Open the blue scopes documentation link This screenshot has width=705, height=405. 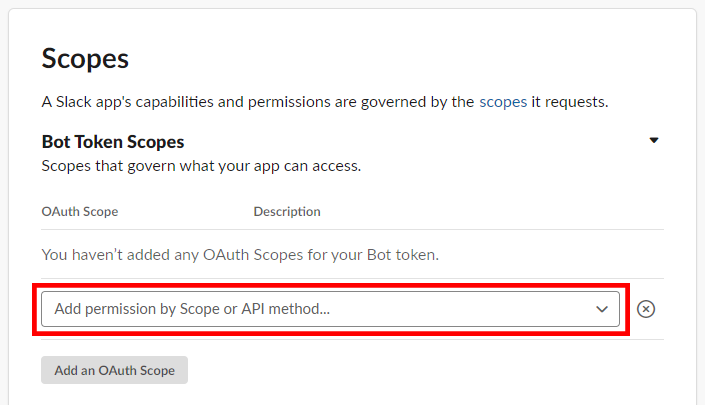click(503, 102)
